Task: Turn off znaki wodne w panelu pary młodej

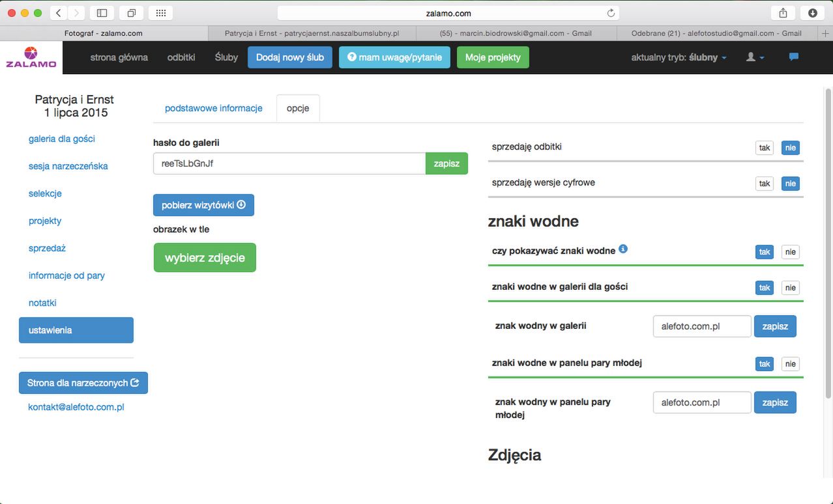Action: point(791,364)
